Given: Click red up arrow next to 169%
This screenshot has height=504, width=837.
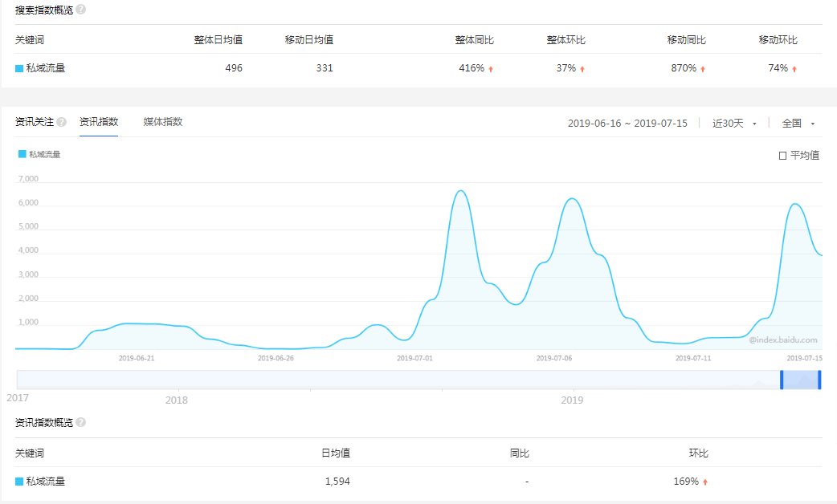Looking at the screenshot, I should (x=705, y=482).
